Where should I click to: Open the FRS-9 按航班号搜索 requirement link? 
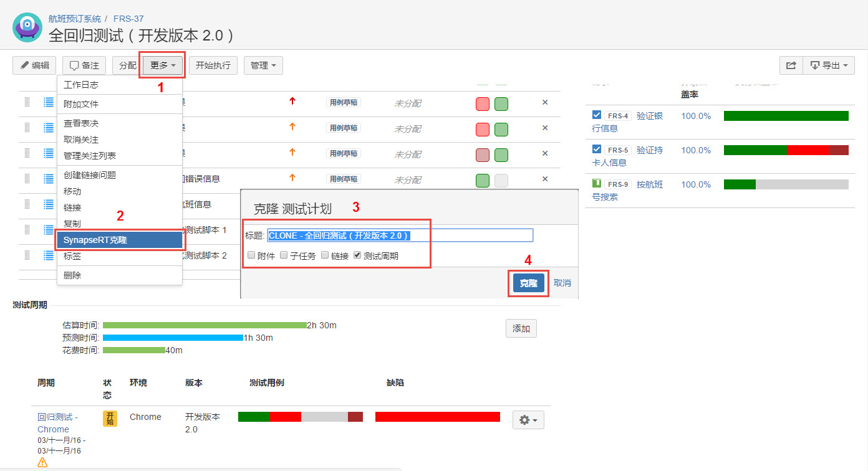coord(628,191)
